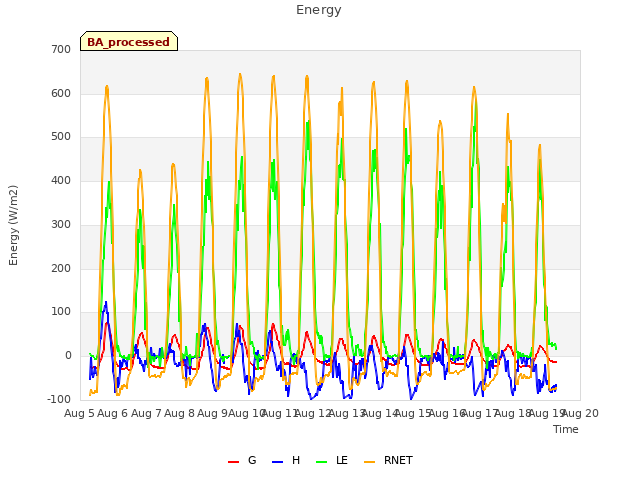Click the 700 y-axis tick label
The height and width of the screenshot is (480, 640).
(61, 50)
